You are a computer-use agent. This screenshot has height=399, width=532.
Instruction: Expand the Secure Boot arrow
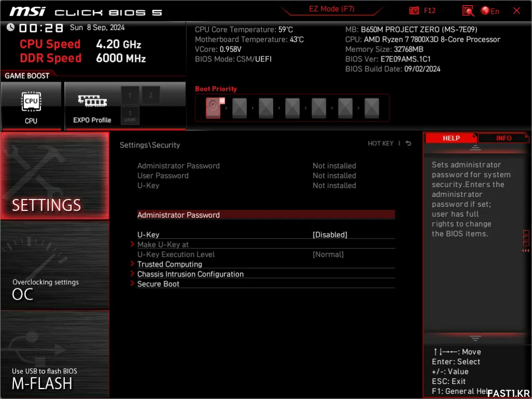click(132, 284)
